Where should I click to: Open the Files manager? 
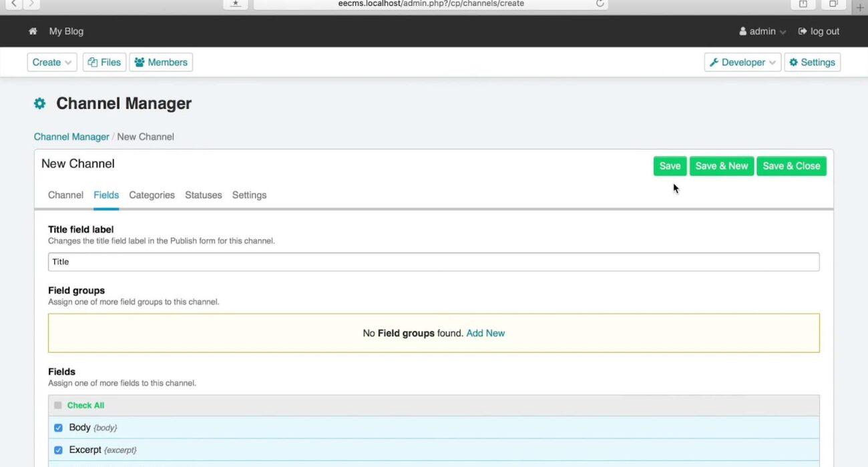pos(104,62)
